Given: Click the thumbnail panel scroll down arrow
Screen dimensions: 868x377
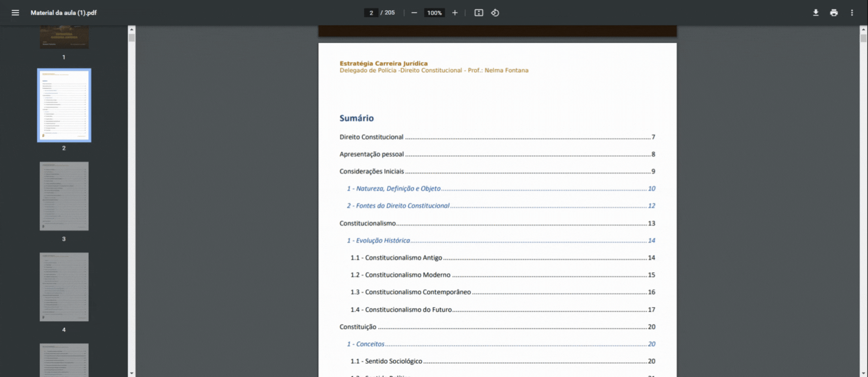Looking at the screenshot, I should click(132, 373).
